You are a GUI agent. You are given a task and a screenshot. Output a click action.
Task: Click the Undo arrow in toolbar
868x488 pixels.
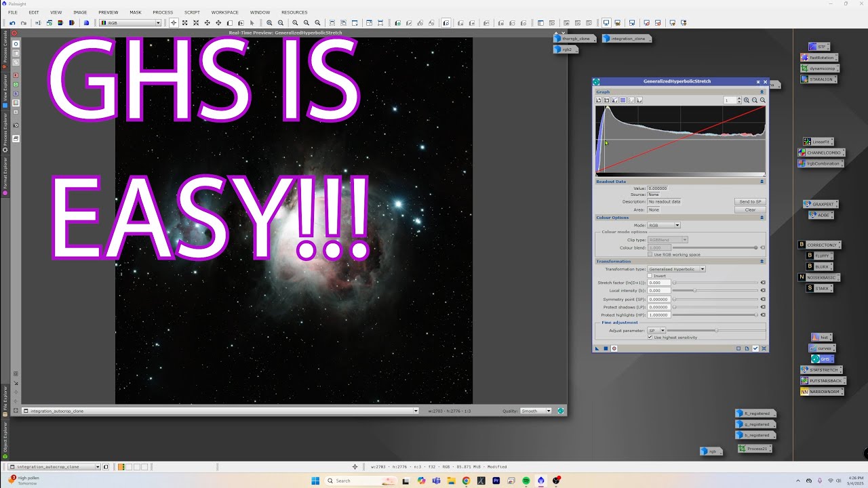click(12, 23)
